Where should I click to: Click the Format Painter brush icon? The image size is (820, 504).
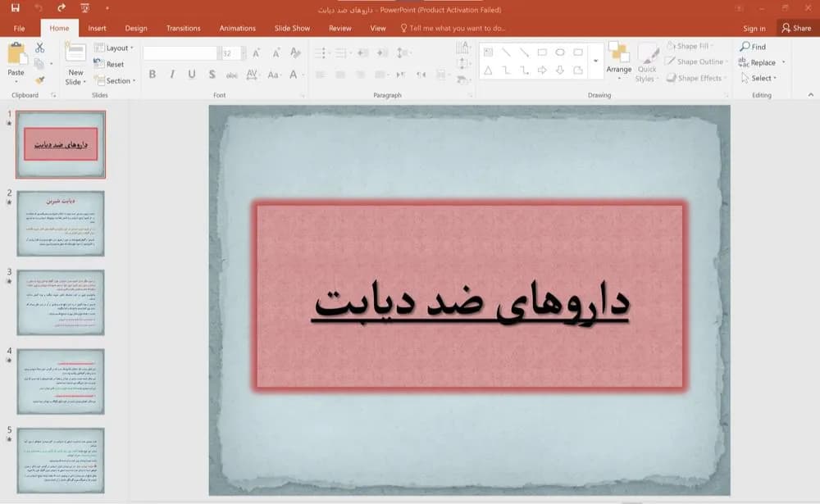pos(39,80)
